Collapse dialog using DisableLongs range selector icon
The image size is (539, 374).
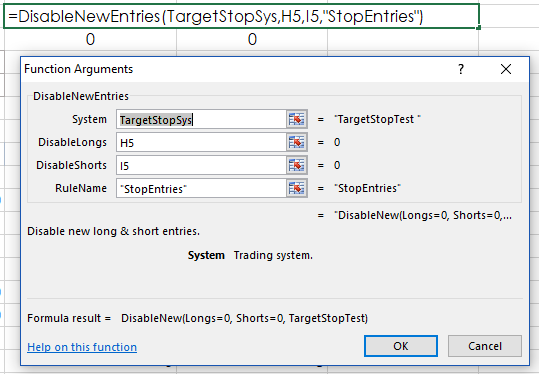[297, 142]
